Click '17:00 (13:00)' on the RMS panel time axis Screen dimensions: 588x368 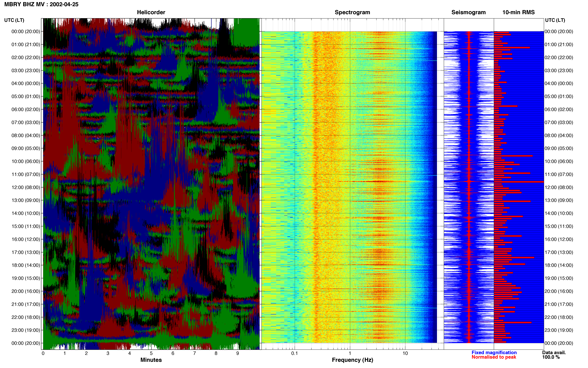(559, 252)
